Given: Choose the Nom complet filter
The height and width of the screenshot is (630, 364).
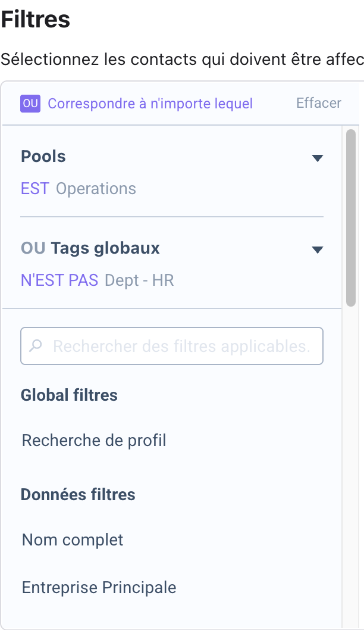Looking at the screenshot, I should pos(73,539).
